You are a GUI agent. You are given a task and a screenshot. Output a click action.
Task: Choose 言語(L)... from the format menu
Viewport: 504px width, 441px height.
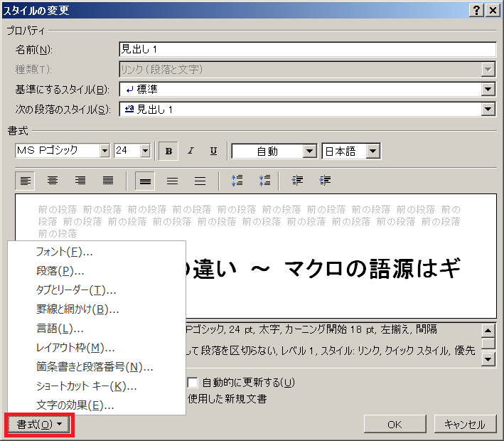tap(97, 329)
